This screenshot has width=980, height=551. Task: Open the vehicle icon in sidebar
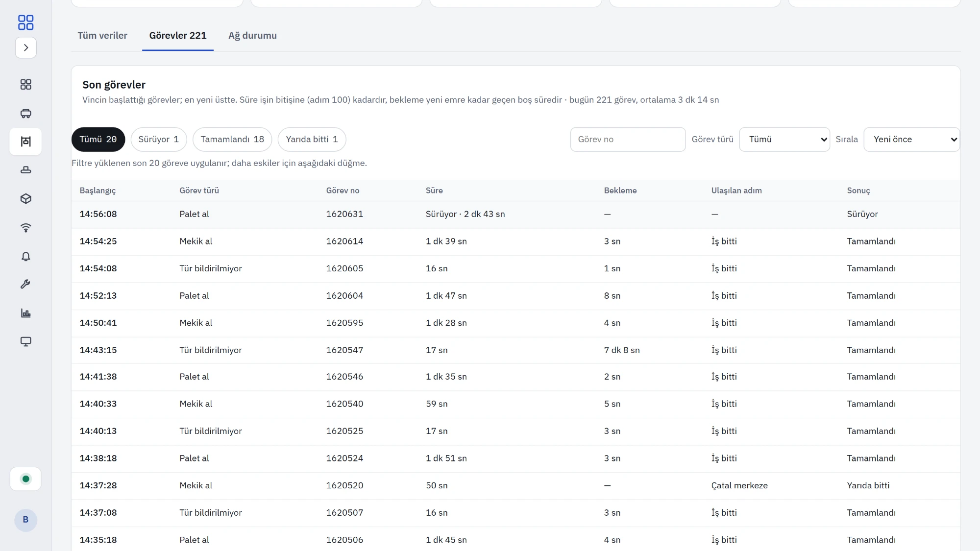pos(26,114)
